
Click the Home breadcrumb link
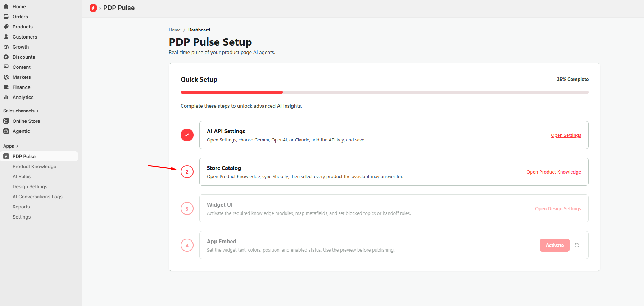click(x=174, y=30)
